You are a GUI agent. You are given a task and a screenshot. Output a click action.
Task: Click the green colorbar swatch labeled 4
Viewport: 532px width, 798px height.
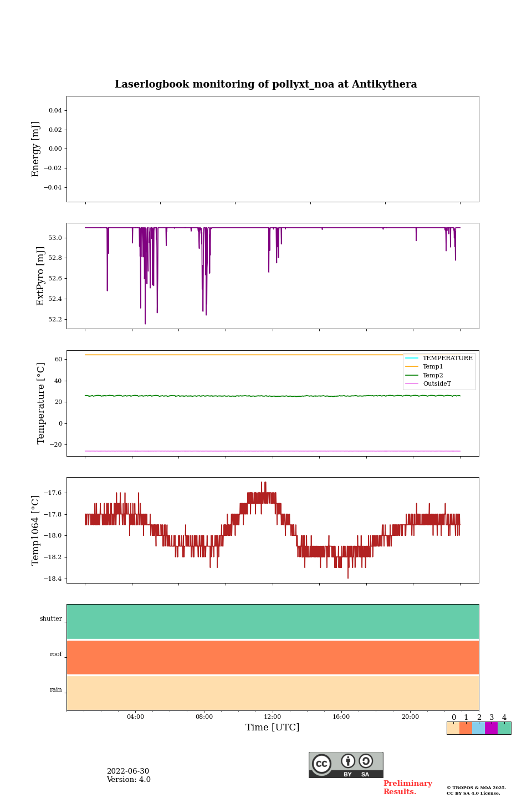504,728
